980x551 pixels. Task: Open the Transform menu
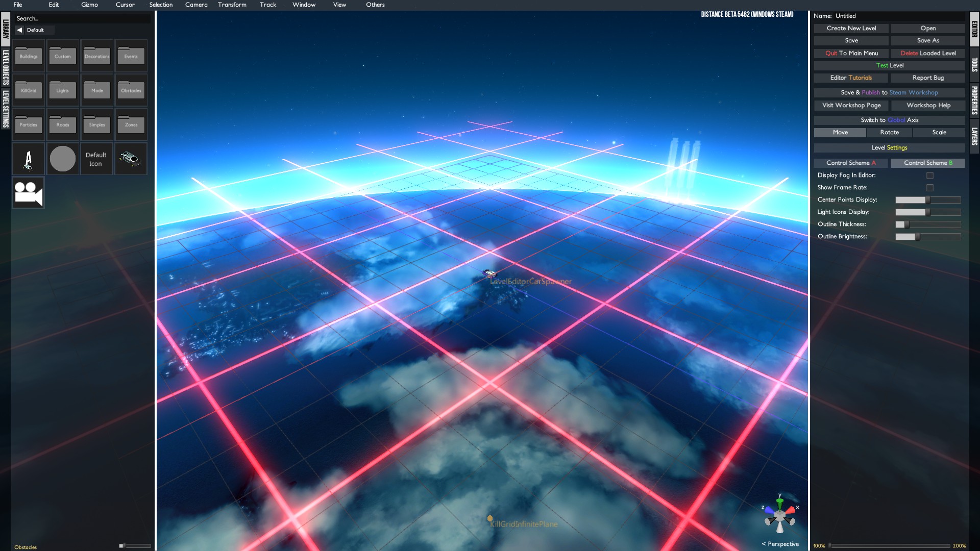tap(232, 5)
